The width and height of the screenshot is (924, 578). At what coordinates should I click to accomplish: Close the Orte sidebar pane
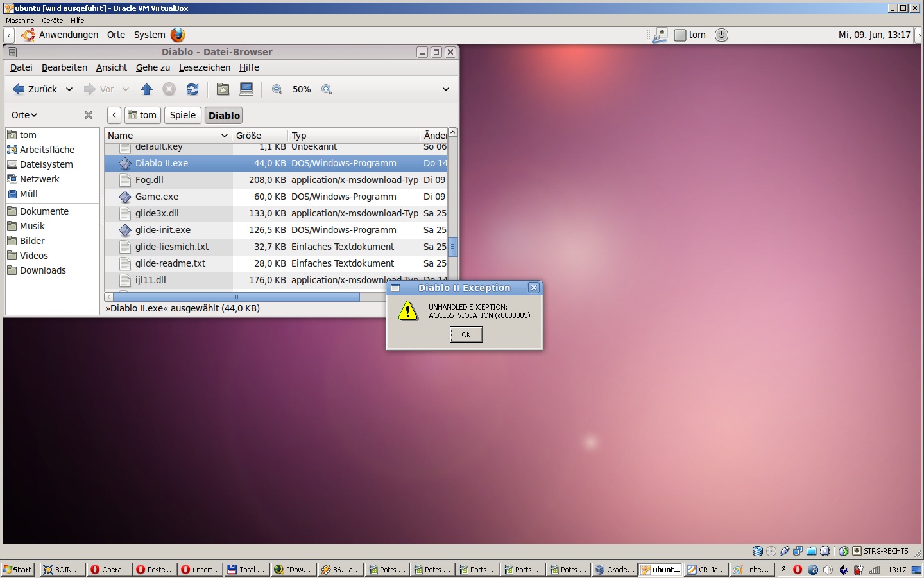click(x=89, y=115)
